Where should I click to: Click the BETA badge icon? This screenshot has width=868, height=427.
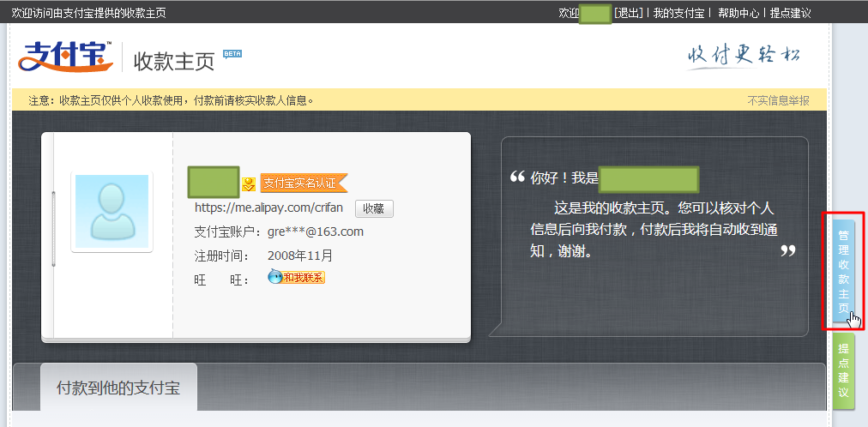coord(232,54)
